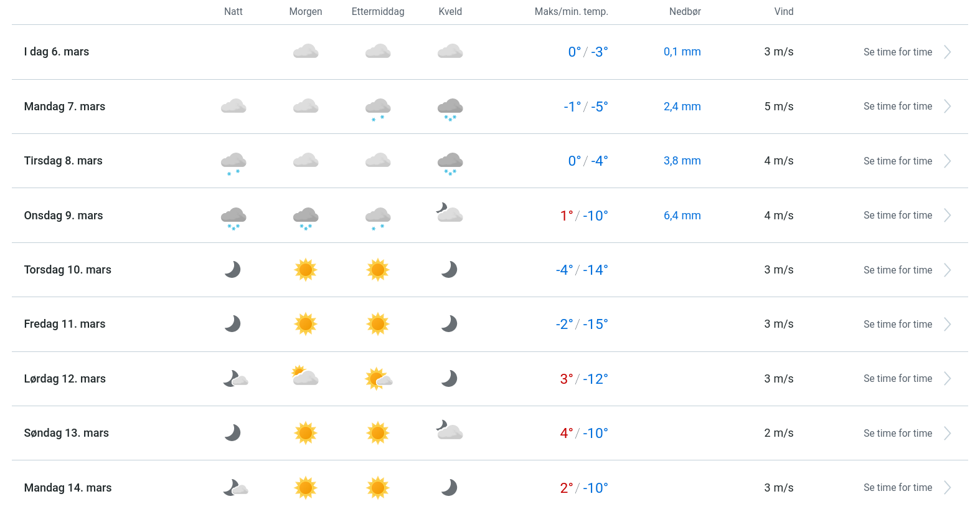Screen dimensions: 980x514
Task: Open 'Se time for time' for Torsdag 10. mars
Action: pos(897,270)
